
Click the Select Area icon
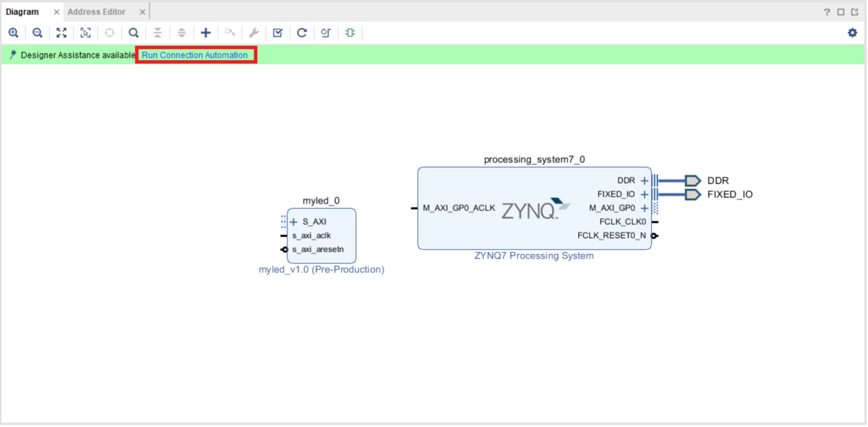(x=85, y=32)
